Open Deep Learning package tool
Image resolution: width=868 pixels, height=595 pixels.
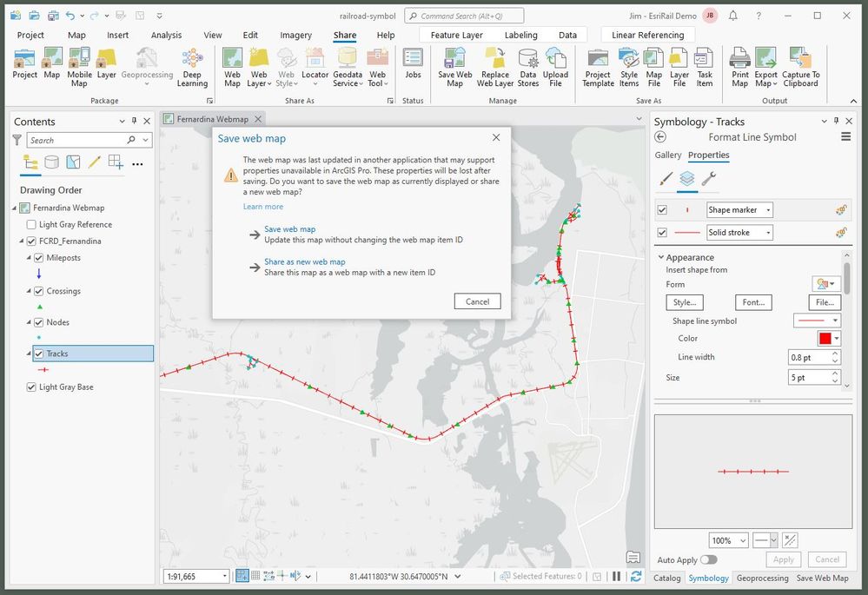click(x=192, y=67)
